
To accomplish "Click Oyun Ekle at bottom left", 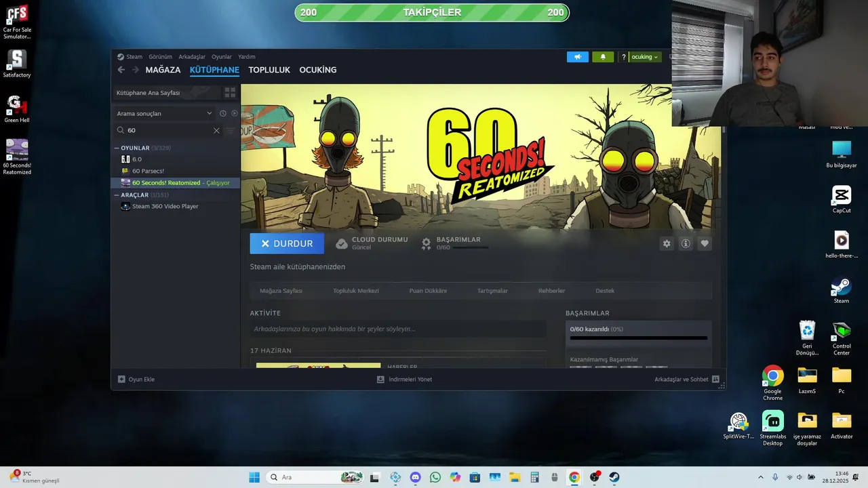I will 136,380.
